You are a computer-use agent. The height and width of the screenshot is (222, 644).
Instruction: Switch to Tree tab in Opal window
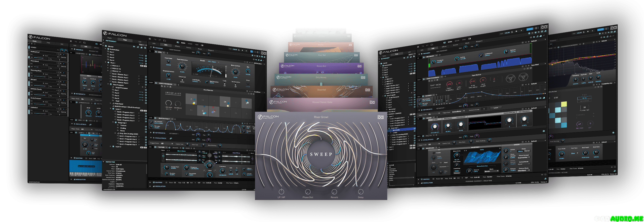[125, 40]
